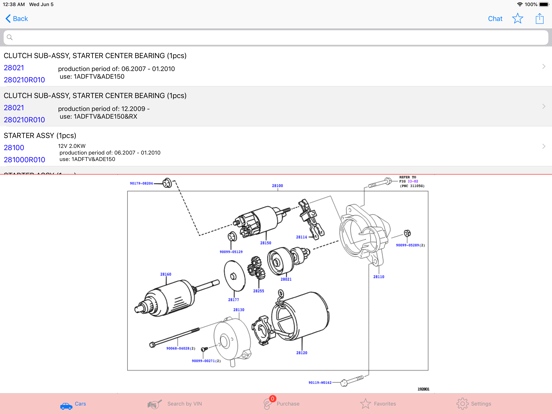Select part code 28021 in 12.2009 row

pos(14,108)
